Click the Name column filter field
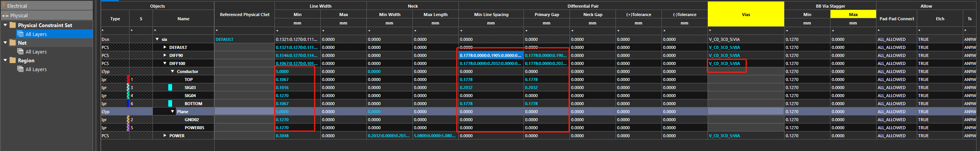This screenshot has width=980, height=151. pyautogui.click(x=183, y=31)
